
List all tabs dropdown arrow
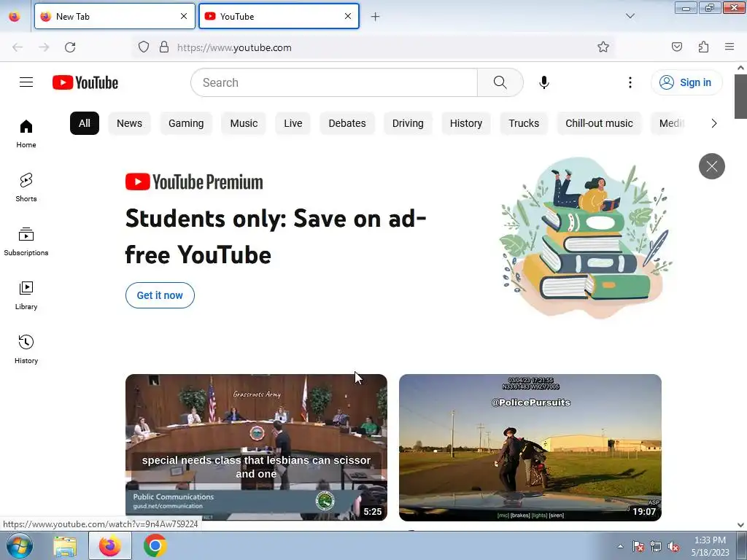tap(630, 16)
